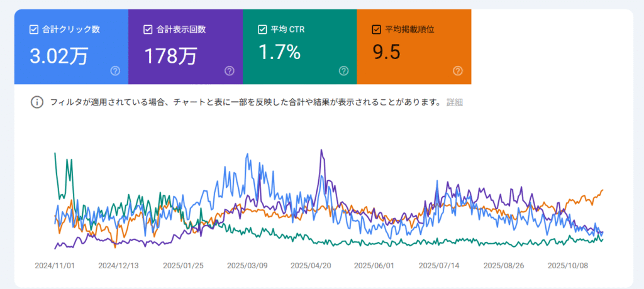The height and width of the screenshot is (289, 644).
Task: Click help icon on 平均 CTR card
Action: (343, 70)
